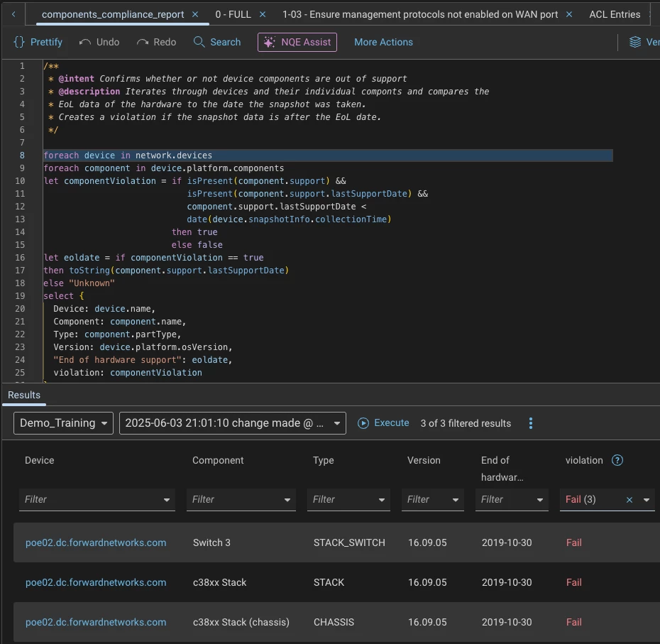
Task: Click 2019-10-30 in the Switch 3 row
Action: click(507, 542)
